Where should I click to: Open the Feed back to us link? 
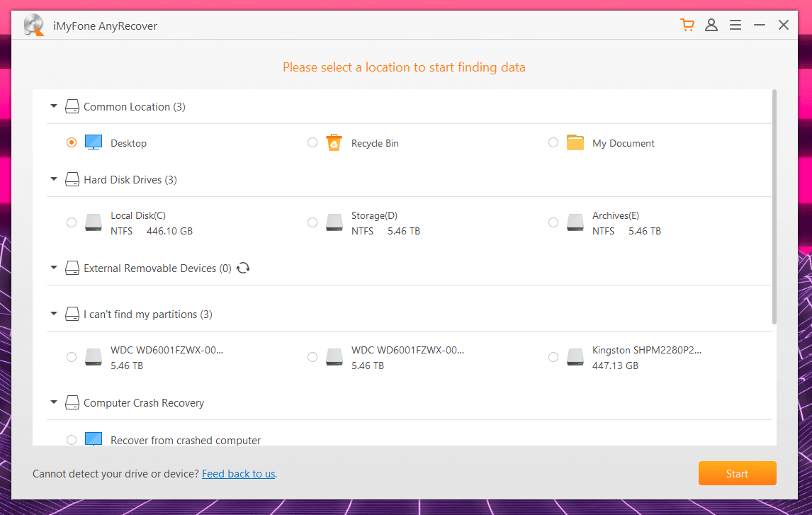click(x=238, y=474)
